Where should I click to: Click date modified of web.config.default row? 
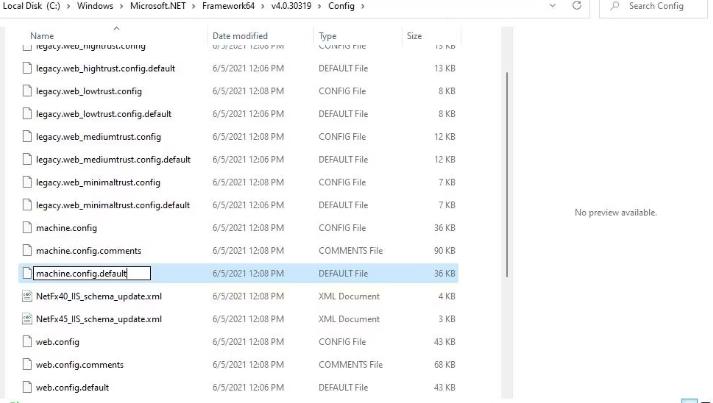248,387
